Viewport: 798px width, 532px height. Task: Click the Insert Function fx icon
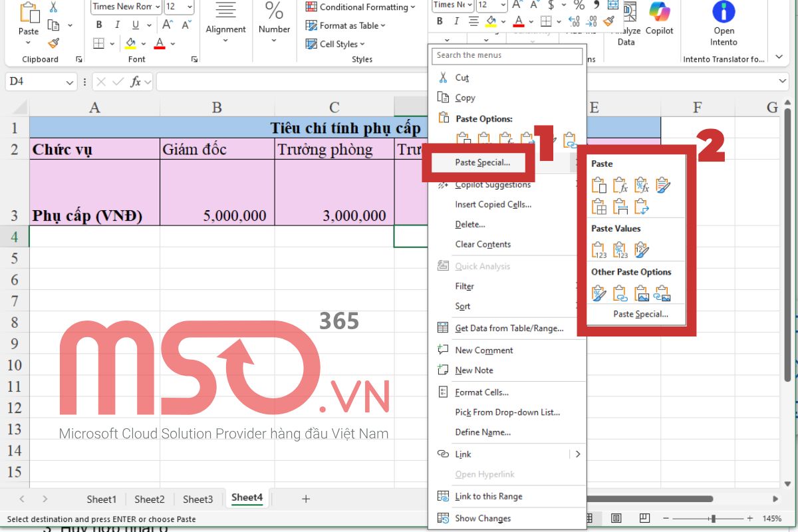135,82
